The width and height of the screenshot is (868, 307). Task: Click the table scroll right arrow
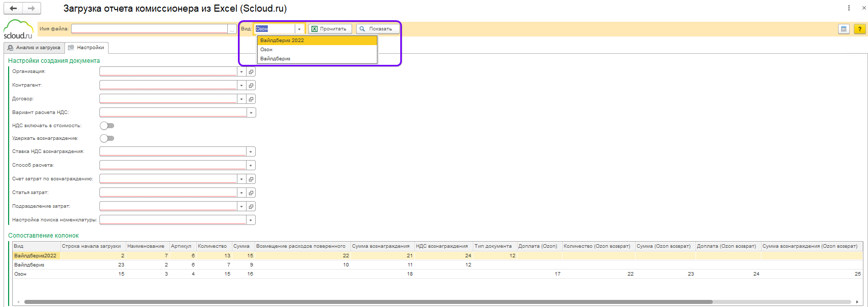click(x=857, y=302)
